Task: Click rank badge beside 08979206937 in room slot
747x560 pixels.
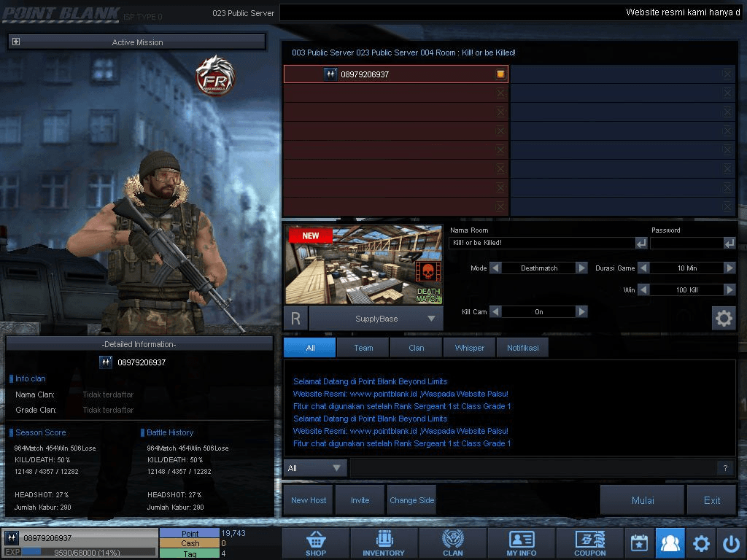Action: [330, 74]
